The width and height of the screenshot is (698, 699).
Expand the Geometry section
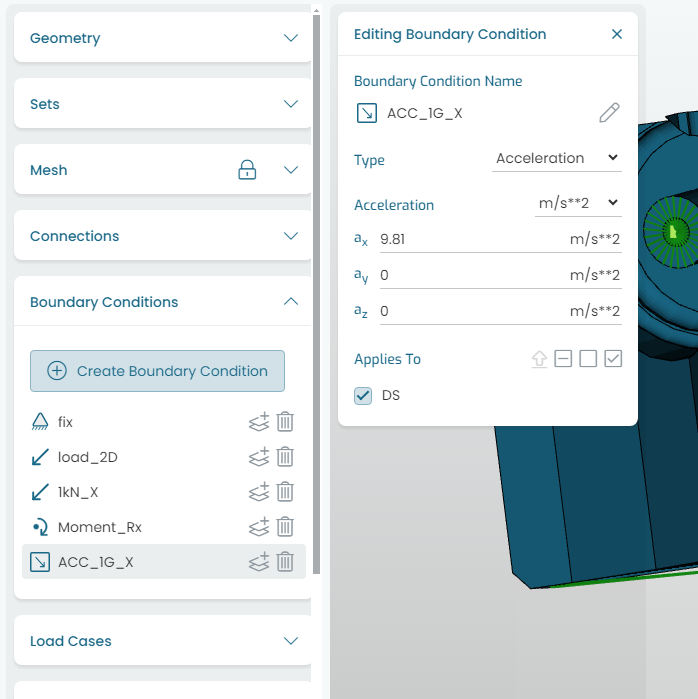point(291,38)
